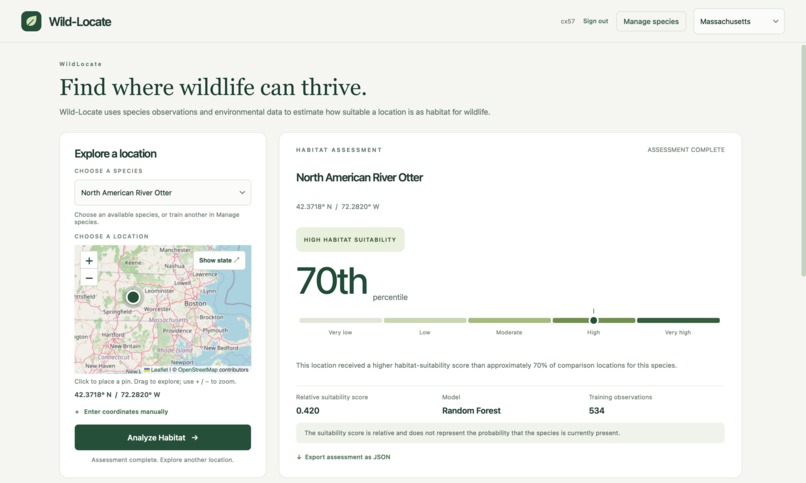This screenshot has height=483, width=806.
Task: Click the 0.420 relative suitability score
Action: pos(307,411)
